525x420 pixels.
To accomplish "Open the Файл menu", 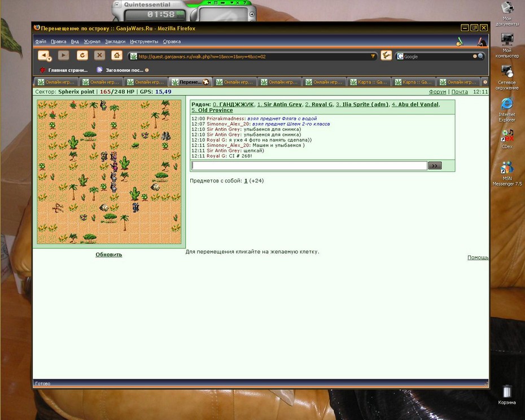I will click(41, 42).
